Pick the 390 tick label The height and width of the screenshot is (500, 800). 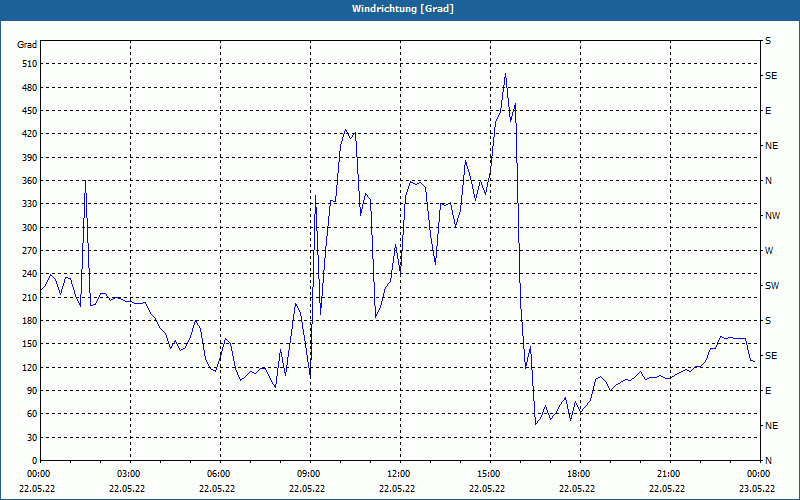[x=30, y=158]
